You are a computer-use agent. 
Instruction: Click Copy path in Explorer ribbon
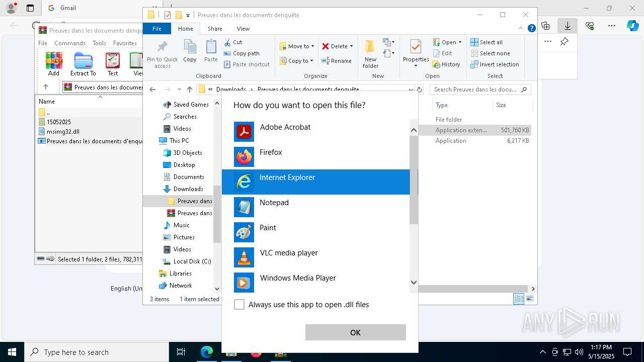coord(242,53)
